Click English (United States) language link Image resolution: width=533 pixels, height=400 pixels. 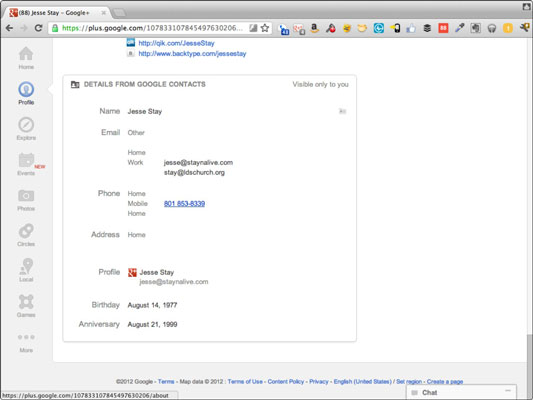tap(363, 382)
